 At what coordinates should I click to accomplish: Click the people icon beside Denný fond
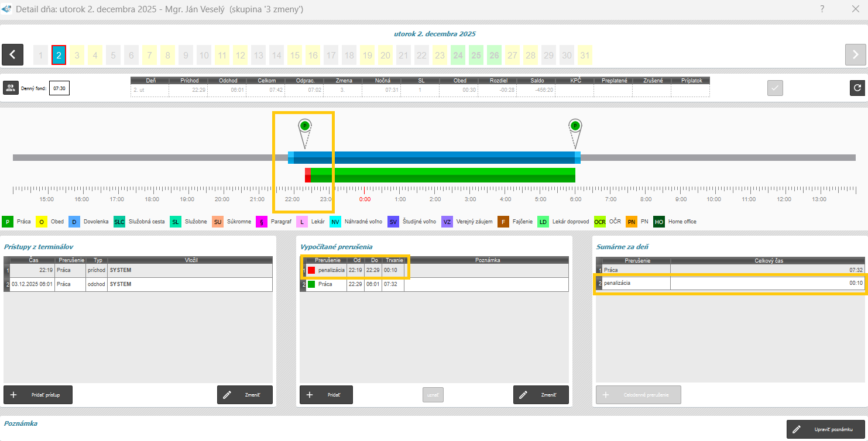pos(11,88)
